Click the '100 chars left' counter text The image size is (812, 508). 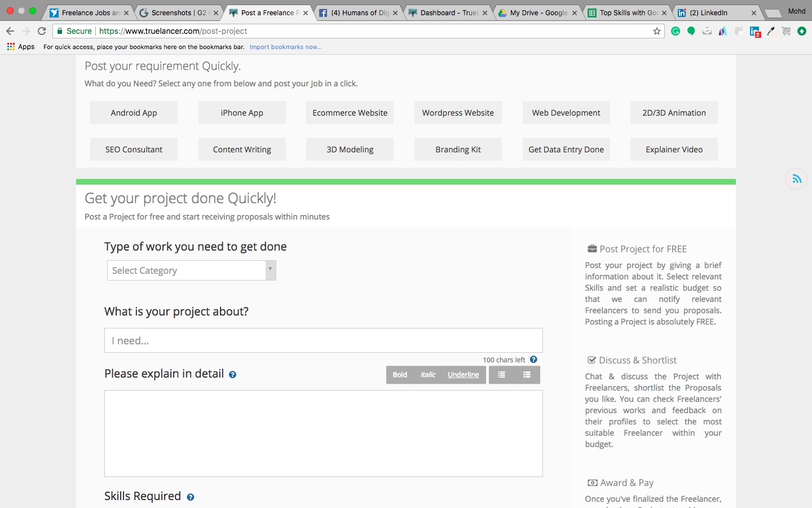tap(504, 360)
